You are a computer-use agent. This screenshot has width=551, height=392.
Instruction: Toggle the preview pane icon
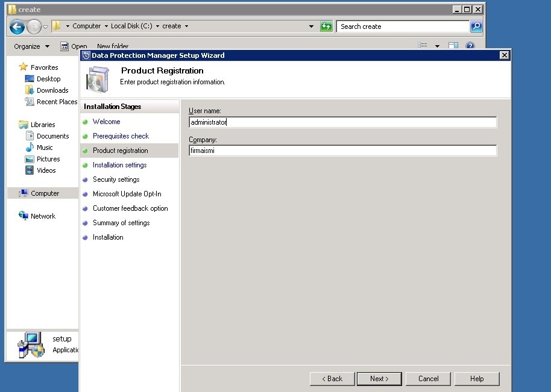pyautogui.click(x=453, y=46)
